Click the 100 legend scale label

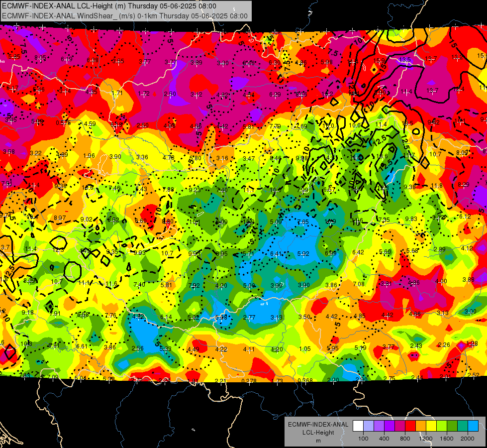[363, 439]
